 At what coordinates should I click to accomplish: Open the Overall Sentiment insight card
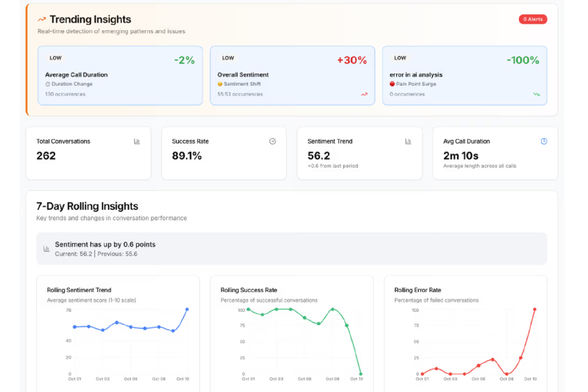(292, 75)
